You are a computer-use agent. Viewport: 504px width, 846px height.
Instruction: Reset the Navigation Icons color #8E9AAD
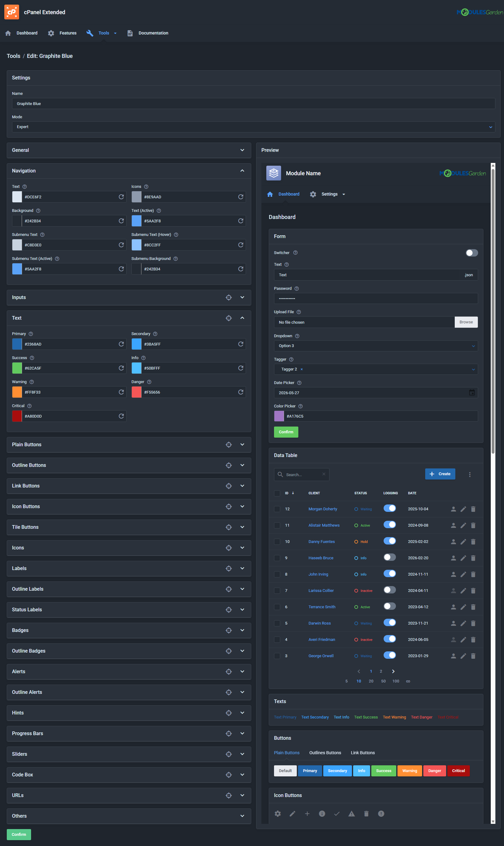241,197
